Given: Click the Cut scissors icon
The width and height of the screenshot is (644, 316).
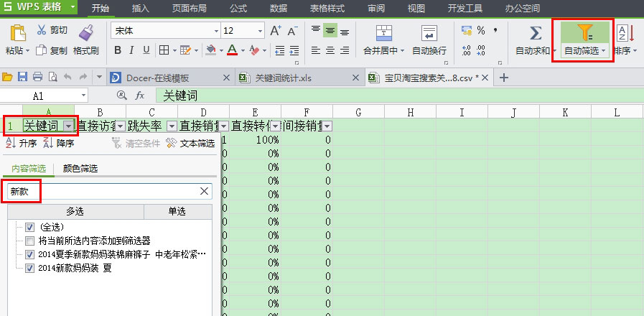Looking at the screenshot, I should (x=42, y=29).
